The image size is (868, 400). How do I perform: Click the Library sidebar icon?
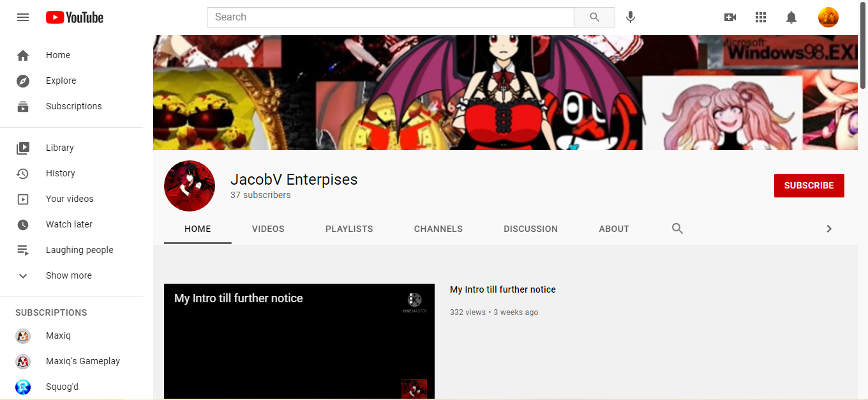pos(23,148)
